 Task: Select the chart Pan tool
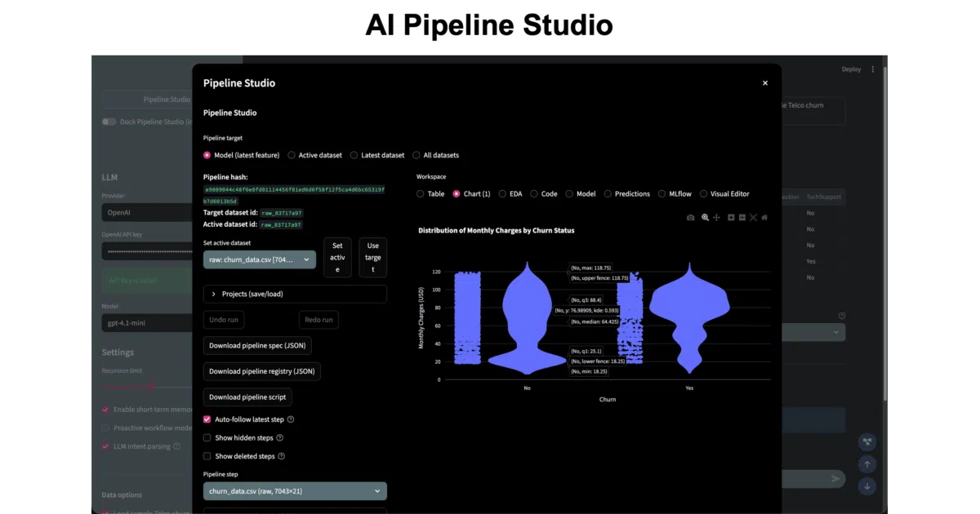coord(716,218)
